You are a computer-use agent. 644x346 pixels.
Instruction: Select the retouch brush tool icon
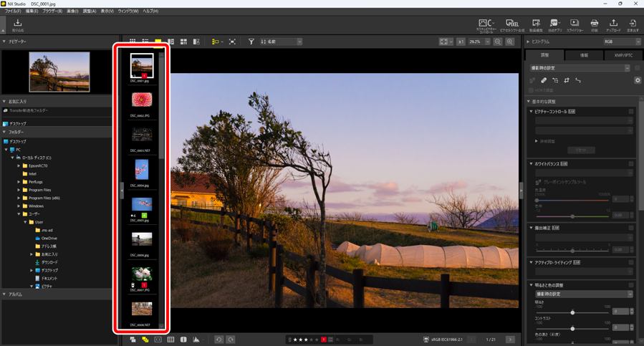[544, 80]
